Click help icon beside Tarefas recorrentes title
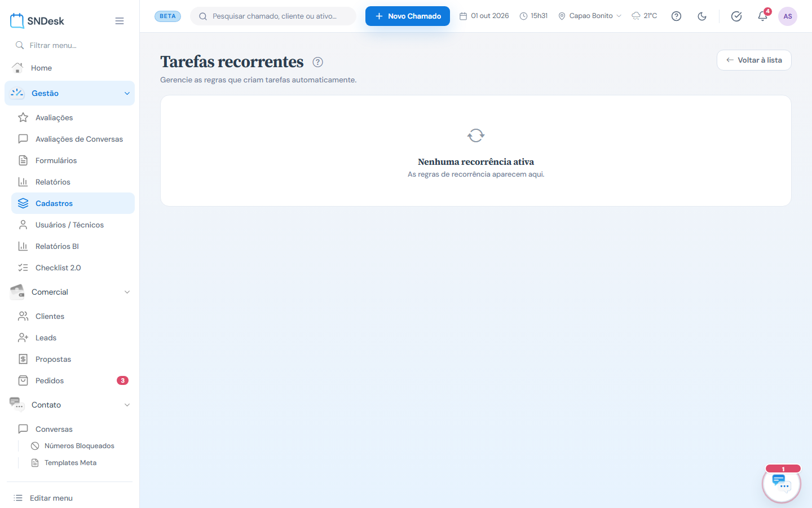This screenshot has width=812, height=508. [318, 62]
